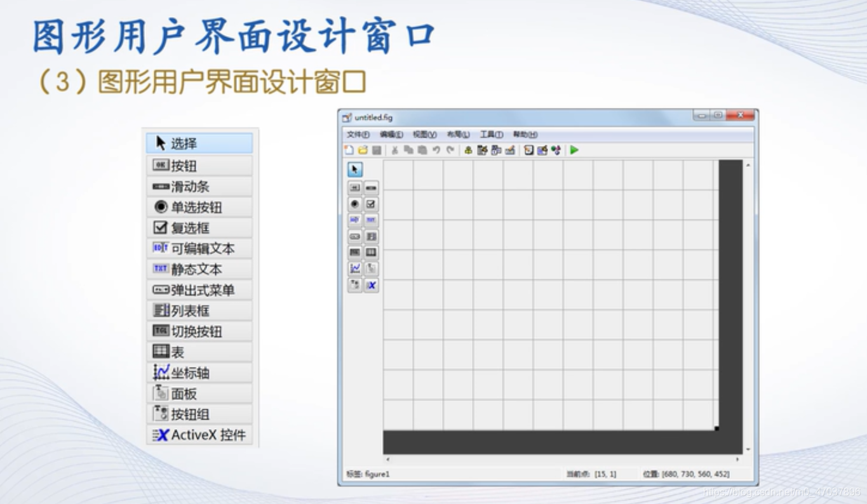The width and height of the screenshot is (867, 504).
Task: Open the Object Browser toolbar icon
Action: 556,150
